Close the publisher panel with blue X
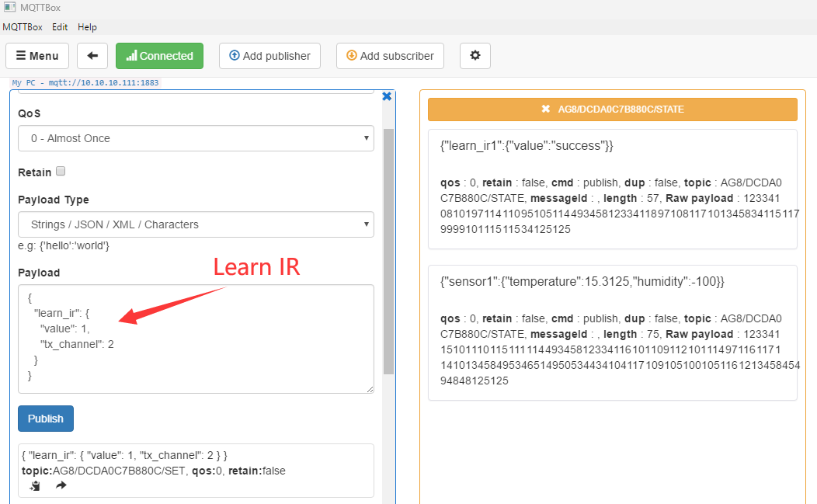 coord(387,96)
